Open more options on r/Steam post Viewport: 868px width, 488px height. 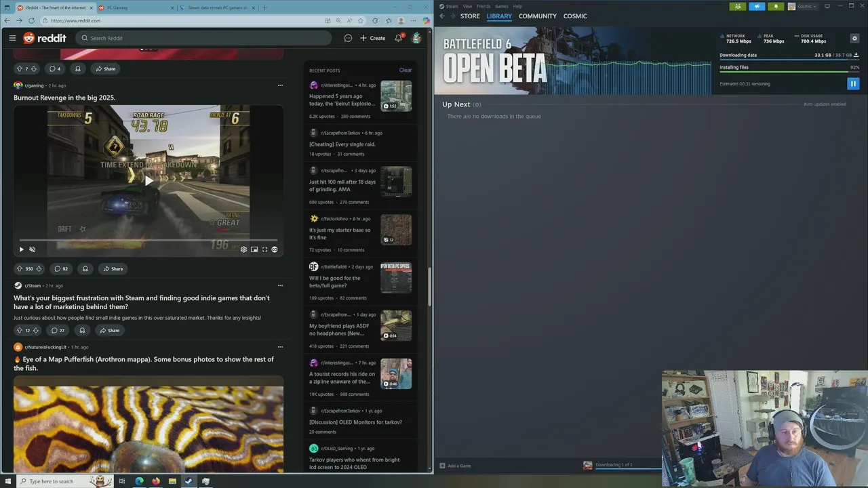280,285
